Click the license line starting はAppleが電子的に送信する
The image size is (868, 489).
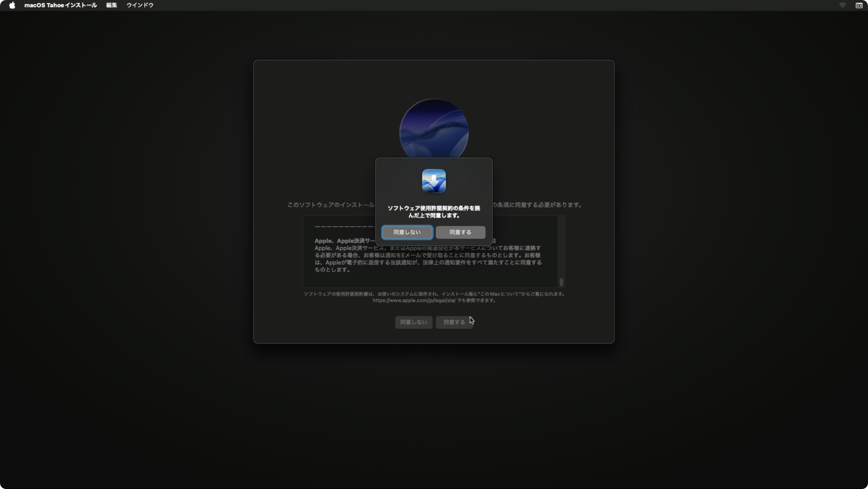tap(428, 263)
